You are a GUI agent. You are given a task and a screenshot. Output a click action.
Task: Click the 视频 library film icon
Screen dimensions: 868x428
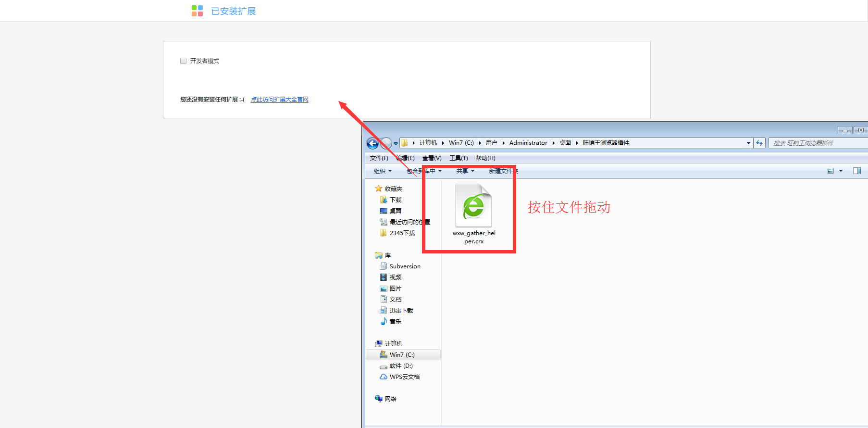384,277
